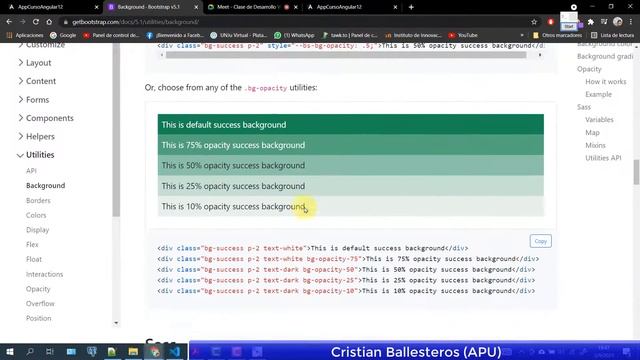This screenshot has width=640, height=360.
Task: Open the Float utilities page
Action: 34,259
